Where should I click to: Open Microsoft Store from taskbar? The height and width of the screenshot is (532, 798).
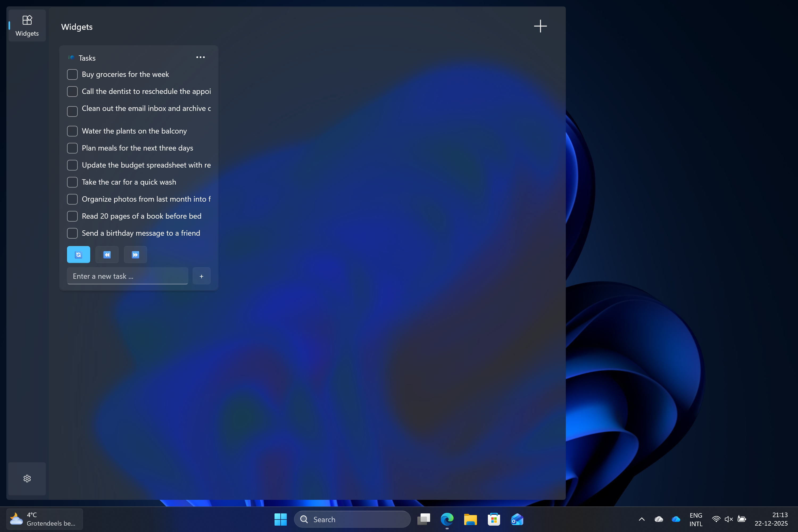coord(494,519)
